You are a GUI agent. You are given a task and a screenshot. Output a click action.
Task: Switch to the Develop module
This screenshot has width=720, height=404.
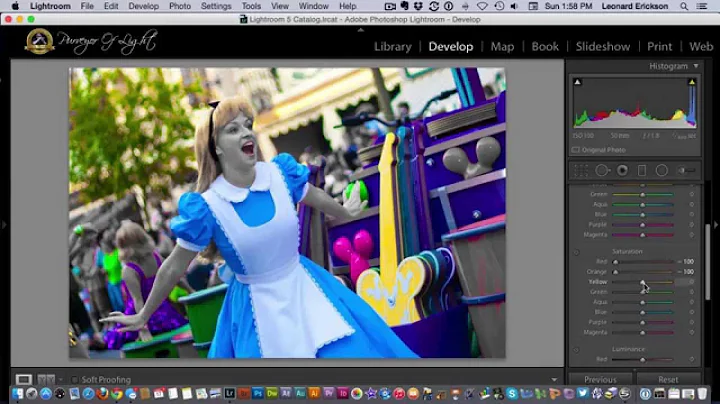click(450, 47)
